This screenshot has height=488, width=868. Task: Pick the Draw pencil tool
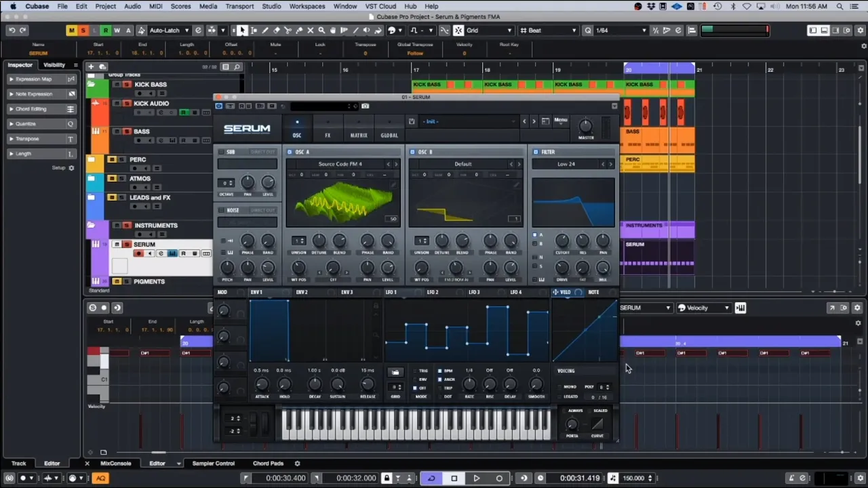[265, 30]
